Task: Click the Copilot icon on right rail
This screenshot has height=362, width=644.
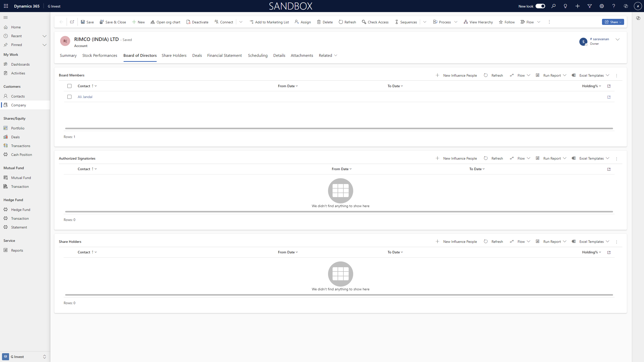Action: tap(638, 18)
